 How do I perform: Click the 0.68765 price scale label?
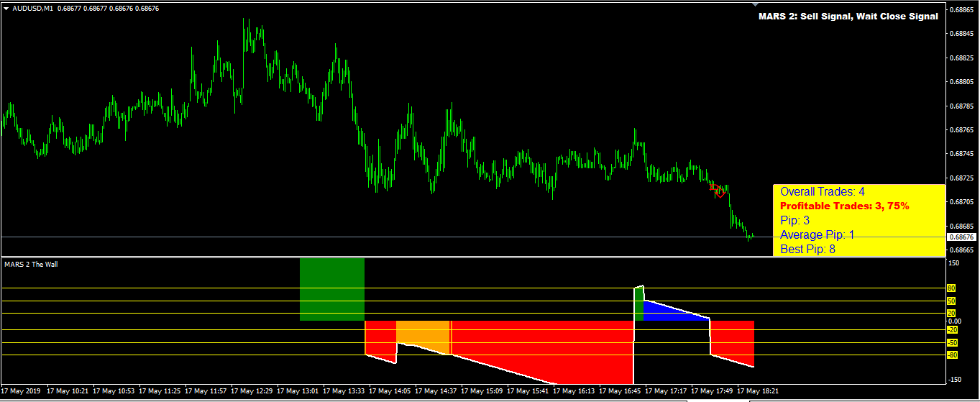[x=962, y=129]
